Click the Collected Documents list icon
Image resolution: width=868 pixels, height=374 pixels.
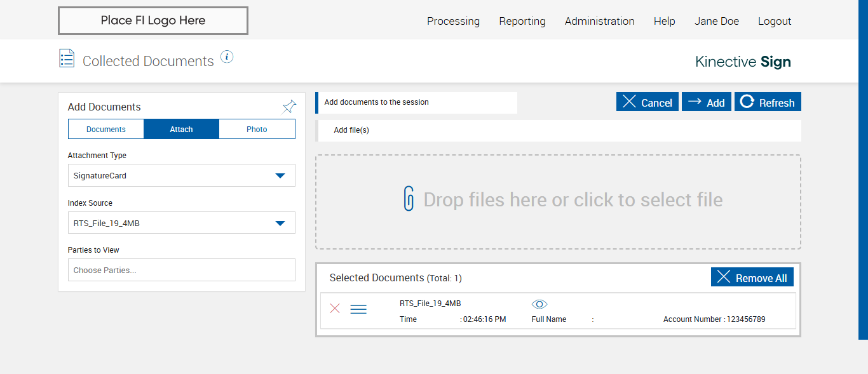(67, 58)
